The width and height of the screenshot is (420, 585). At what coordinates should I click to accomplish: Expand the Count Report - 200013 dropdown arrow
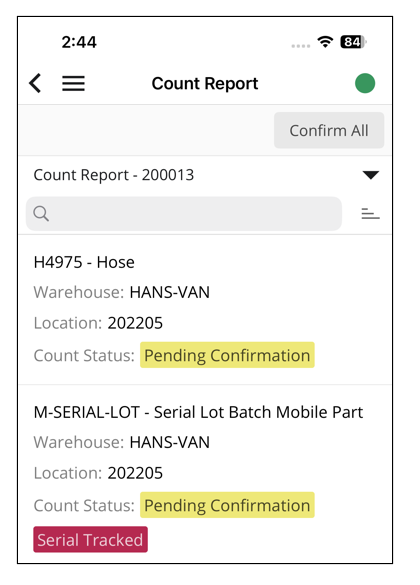pos(371,175)
